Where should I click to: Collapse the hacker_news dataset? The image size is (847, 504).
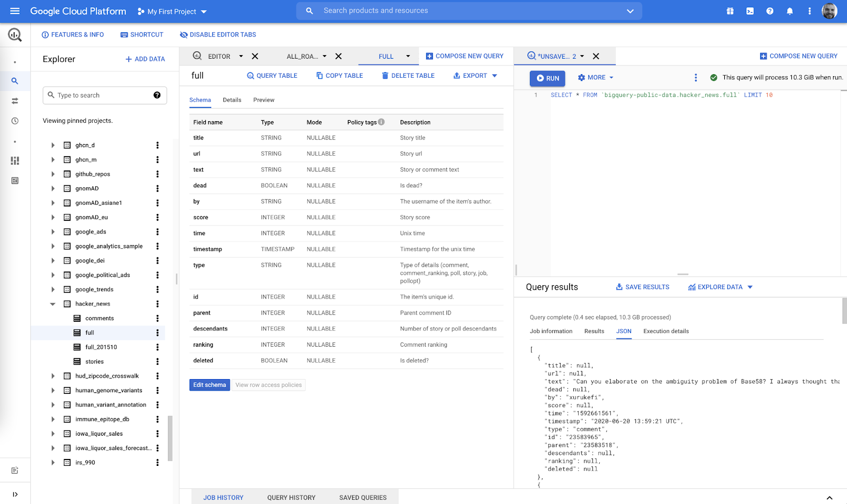[x=53, y=304]
